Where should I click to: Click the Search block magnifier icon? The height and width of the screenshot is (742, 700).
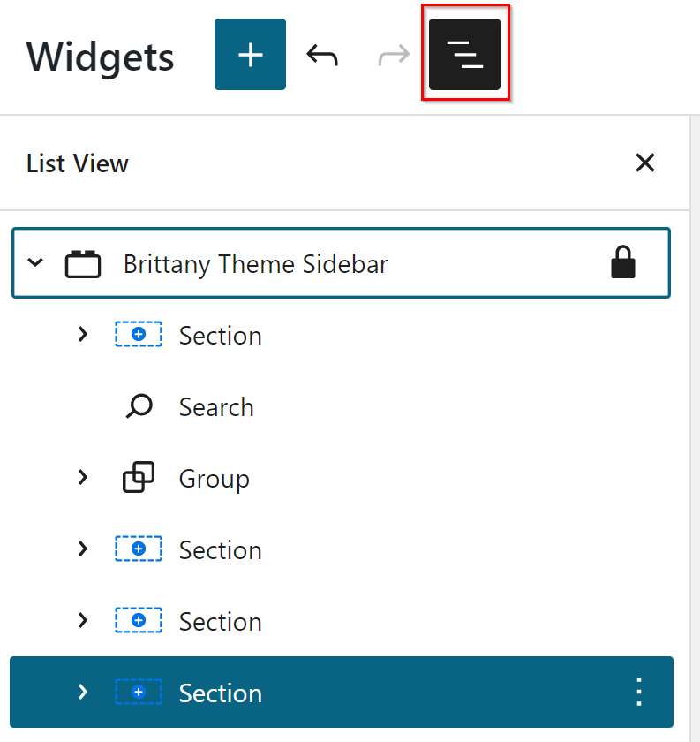click(139, 407)
